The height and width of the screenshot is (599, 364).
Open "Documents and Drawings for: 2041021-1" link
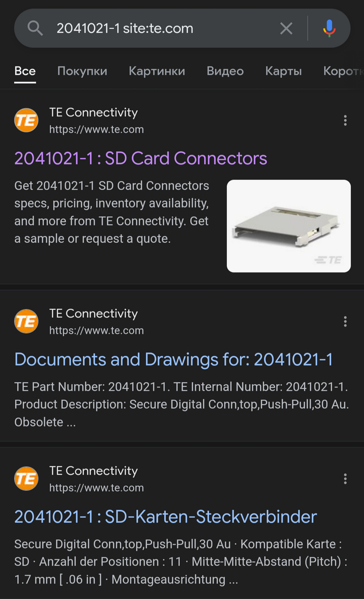point(173,359)
